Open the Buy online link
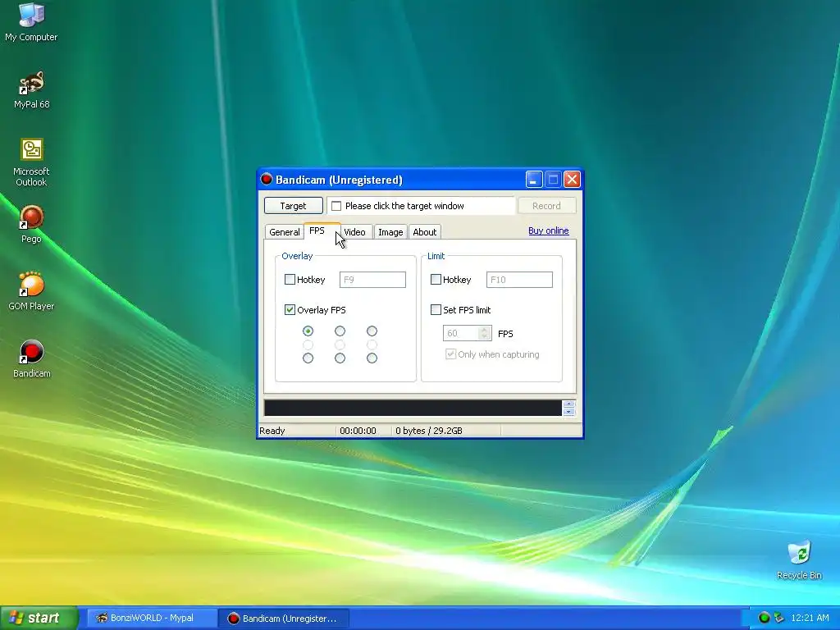Viewport: 840px width, 630px height. pos(549,231)
